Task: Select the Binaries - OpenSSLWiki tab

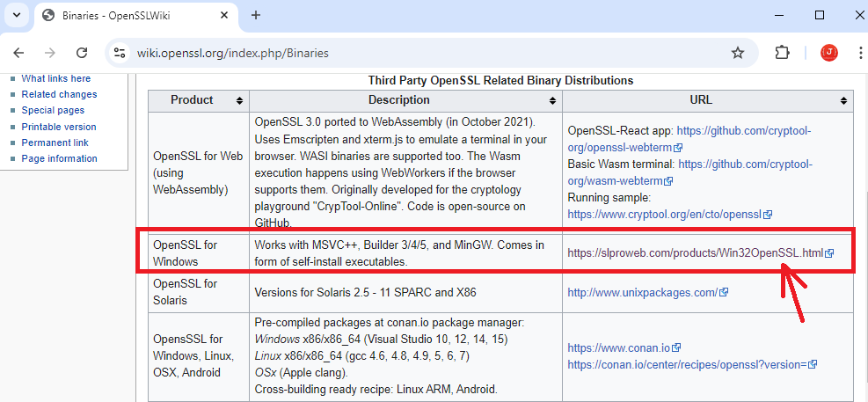Action: 135,16
